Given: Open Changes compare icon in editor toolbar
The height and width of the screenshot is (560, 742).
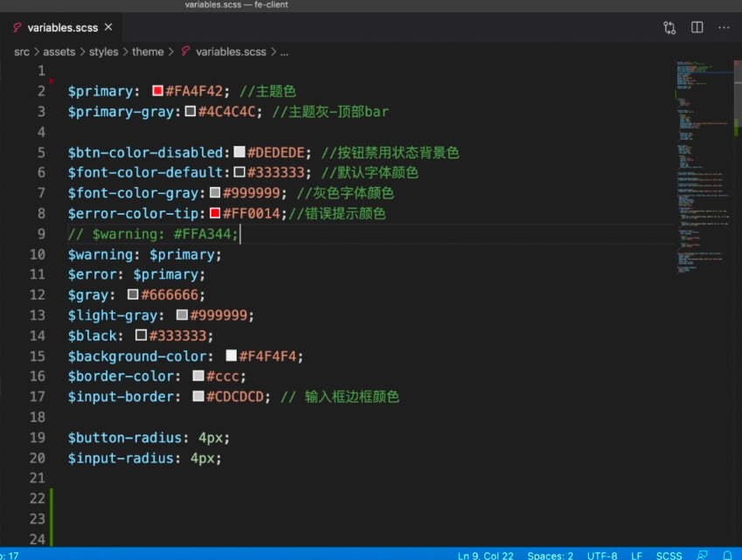Looking at the screenshot, I should 669,28.
